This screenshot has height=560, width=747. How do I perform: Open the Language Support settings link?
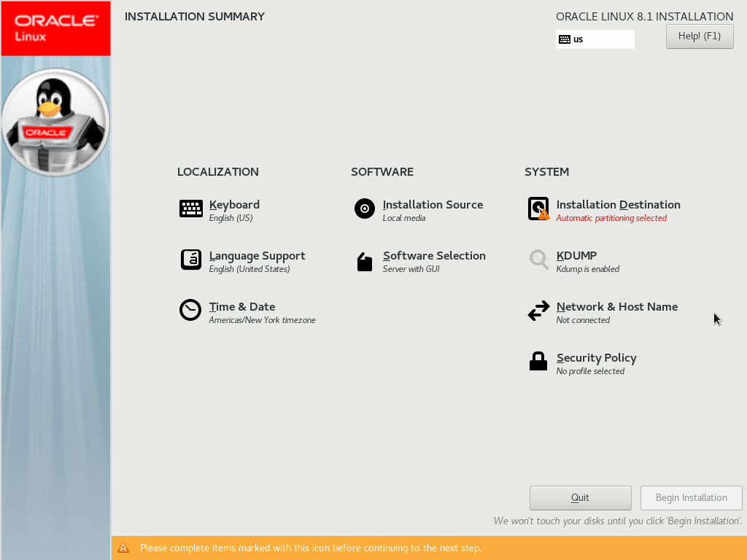[258, 256]
